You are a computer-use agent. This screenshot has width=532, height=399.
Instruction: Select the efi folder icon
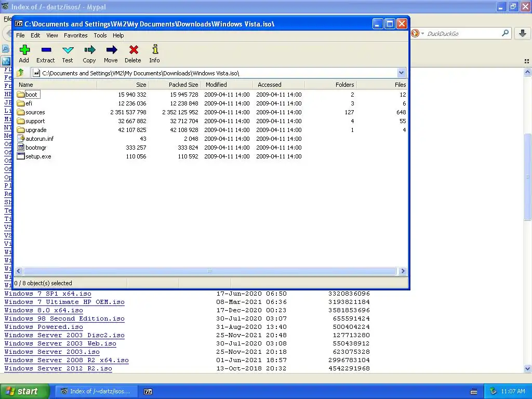pos(21,103)
